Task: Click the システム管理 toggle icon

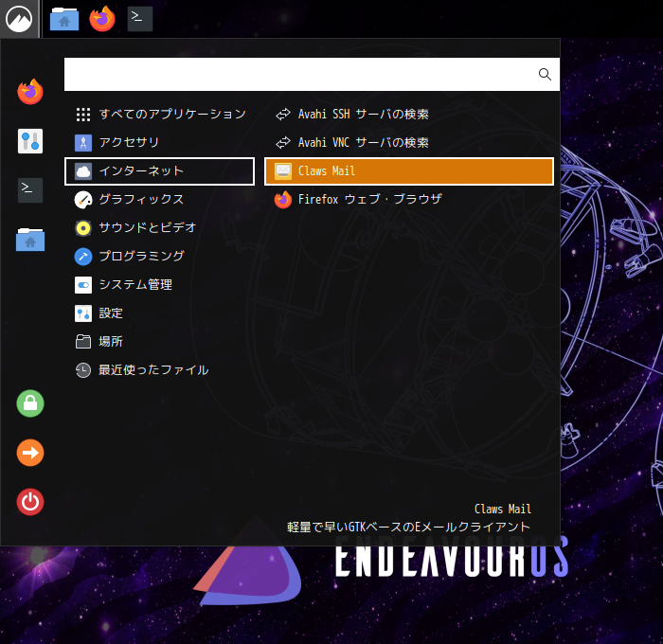Action: point(83,285)
